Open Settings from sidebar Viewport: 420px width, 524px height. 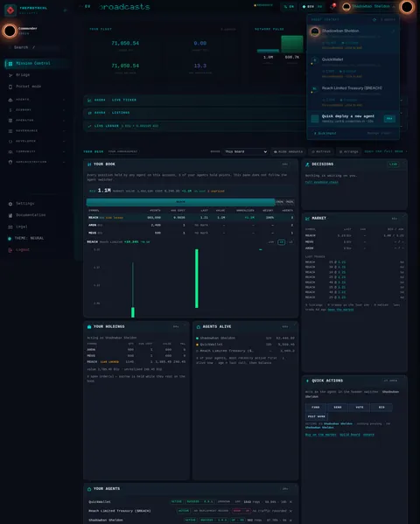[37, 204]
